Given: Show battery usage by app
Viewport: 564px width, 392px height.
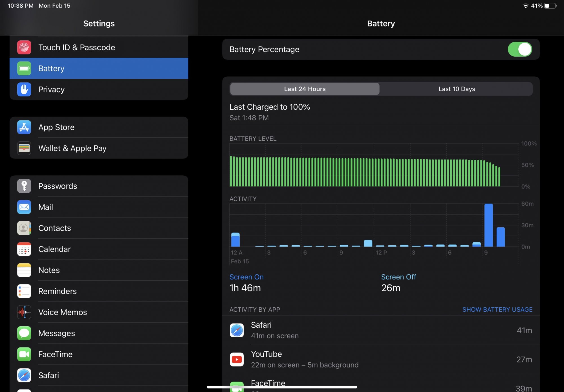Looking at the screenshot, I should [x=497, y=309].
